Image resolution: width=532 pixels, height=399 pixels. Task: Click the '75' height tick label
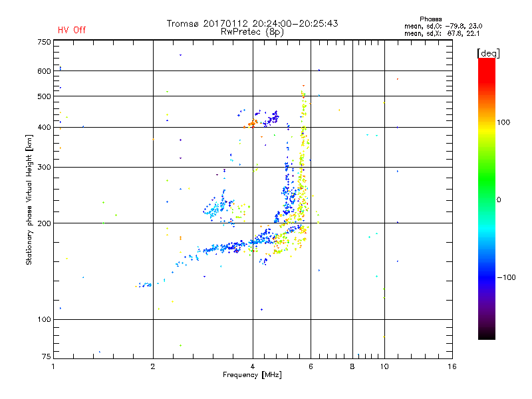pyautogui.click(x=47, y=356)
